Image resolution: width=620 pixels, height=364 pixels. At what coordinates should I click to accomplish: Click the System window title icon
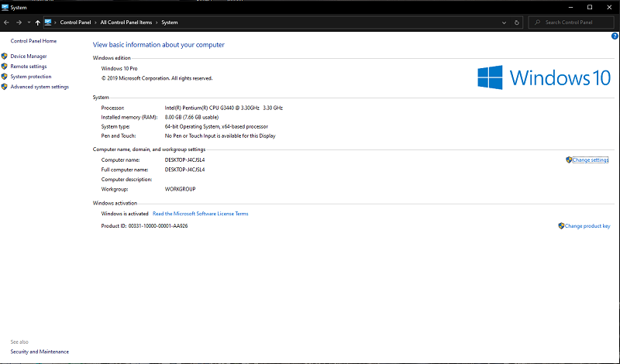[5, 7]
